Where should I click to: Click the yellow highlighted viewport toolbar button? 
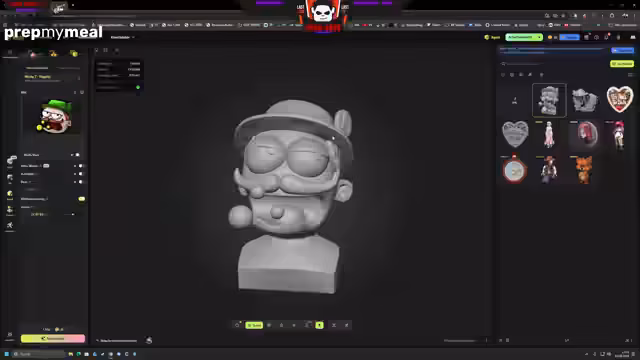click(254, 325)
